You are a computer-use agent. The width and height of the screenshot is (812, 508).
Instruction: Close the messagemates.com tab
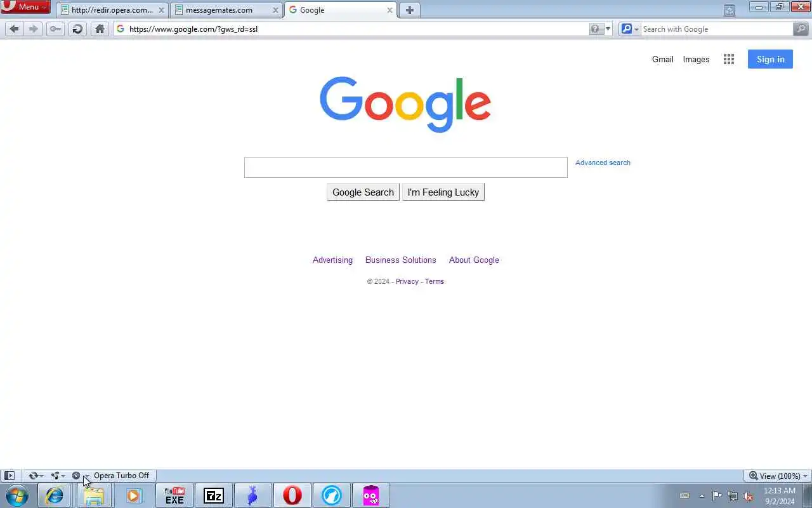click(x=275, y=10)
